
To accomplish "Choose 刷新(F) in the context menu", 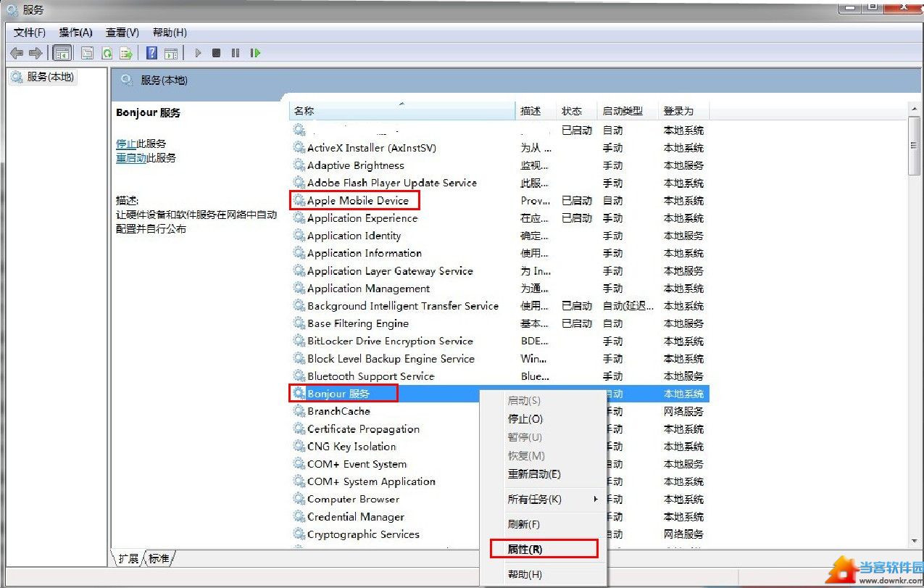I will click(x=543, y=524).
